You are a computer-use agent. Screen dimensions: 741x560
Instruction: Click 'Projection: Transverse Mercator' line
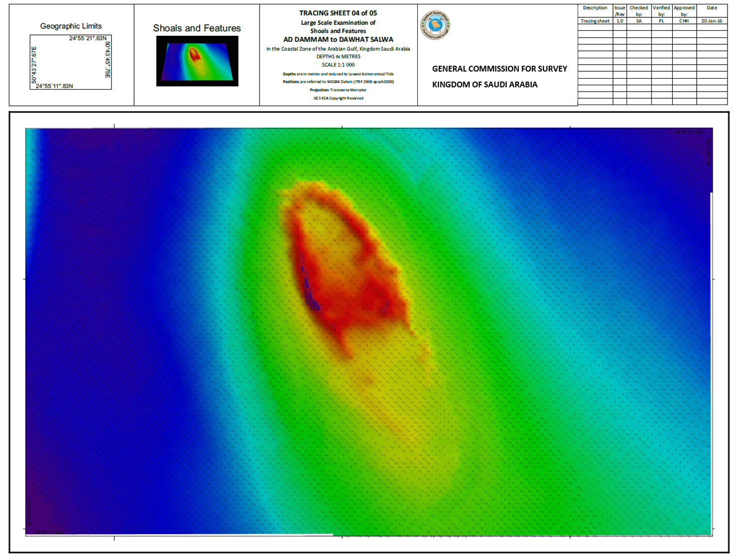338,90
